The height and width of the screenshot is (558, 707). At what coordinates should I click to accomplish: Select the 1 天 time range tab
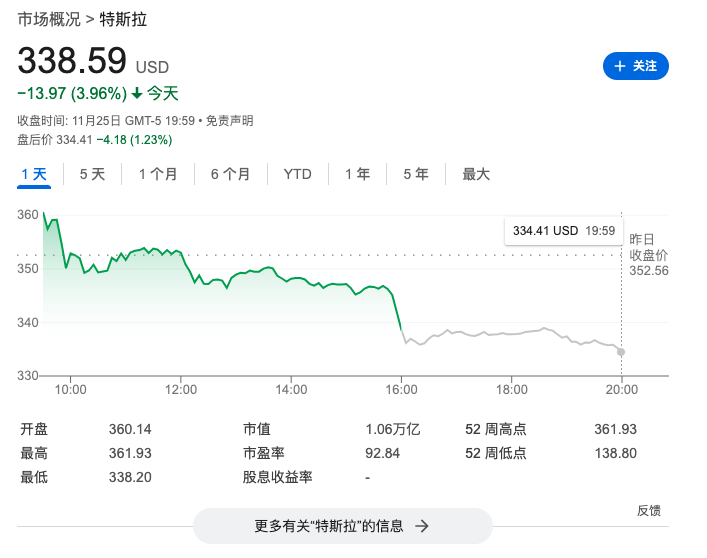[x=35, y=174]
